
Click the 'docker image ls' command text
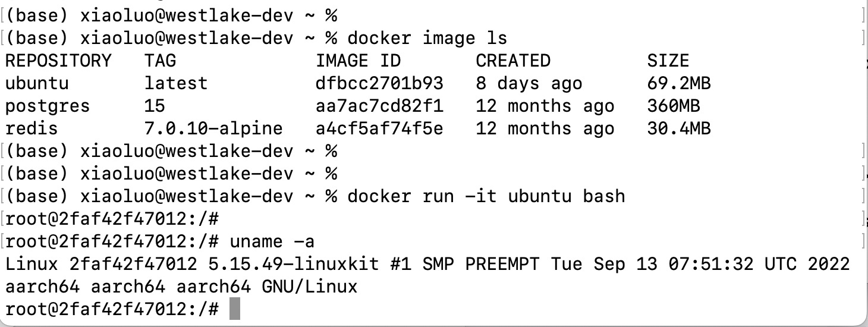(427, 38)
